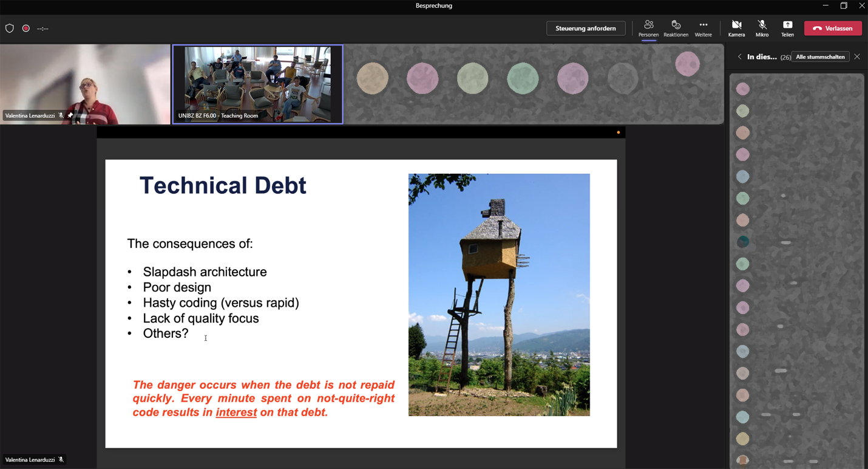Image resolution: width=868 pixels, height=469 pixels.
Task: Click the red recording indicator icon
Action: tap(26, 29)
